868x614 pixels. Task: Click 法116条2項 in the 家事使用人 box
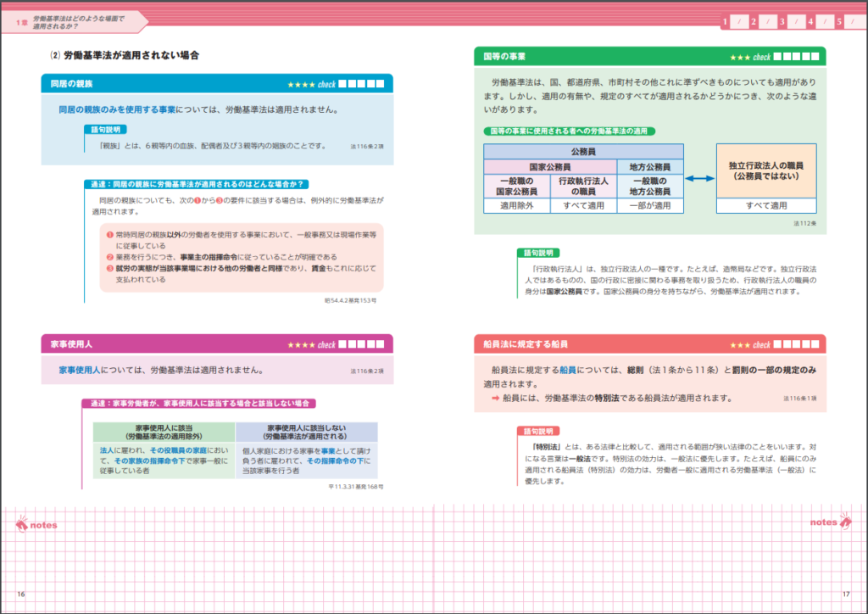tap(367, 371)
